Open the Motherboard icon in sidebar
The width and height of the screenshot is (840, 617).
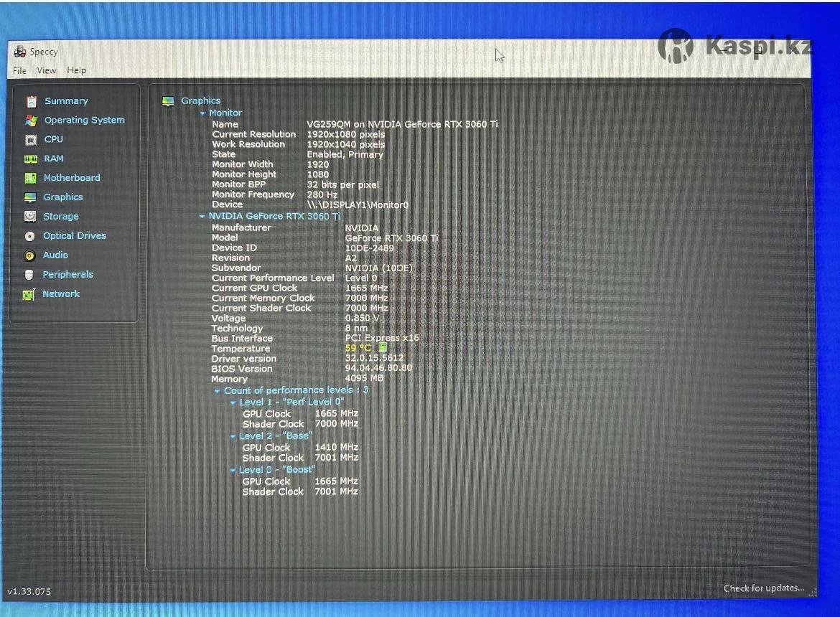point(31,178)
